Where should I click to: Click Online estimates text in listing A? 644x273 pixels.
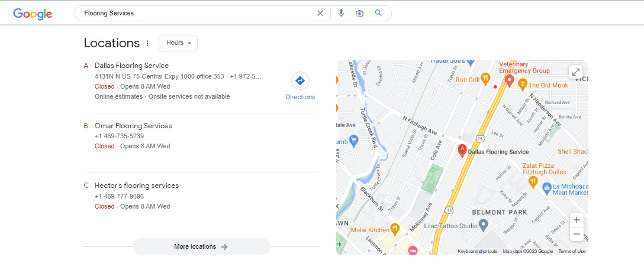(x=118, y=97)
